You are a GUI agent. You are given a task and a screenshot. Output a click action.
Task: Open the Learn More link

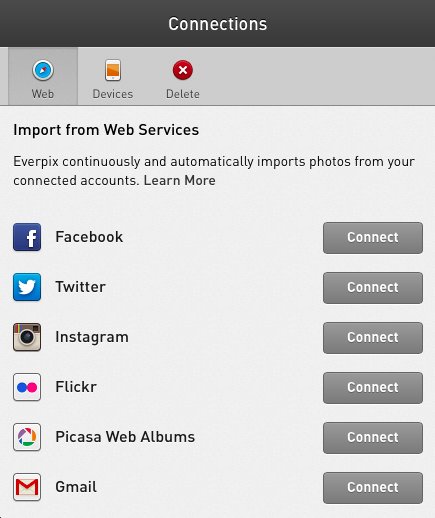click(179, 180)
